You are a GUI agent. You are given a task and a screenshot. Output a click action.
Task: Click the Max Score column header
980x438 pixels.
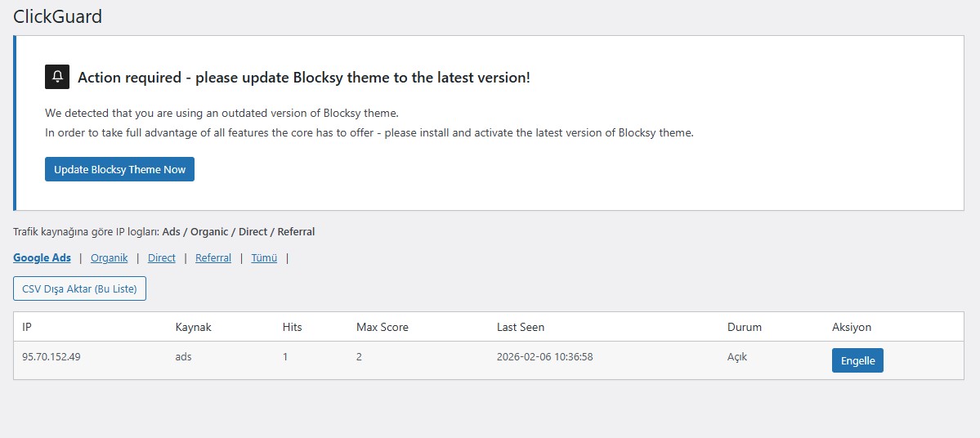pos(383,327)
